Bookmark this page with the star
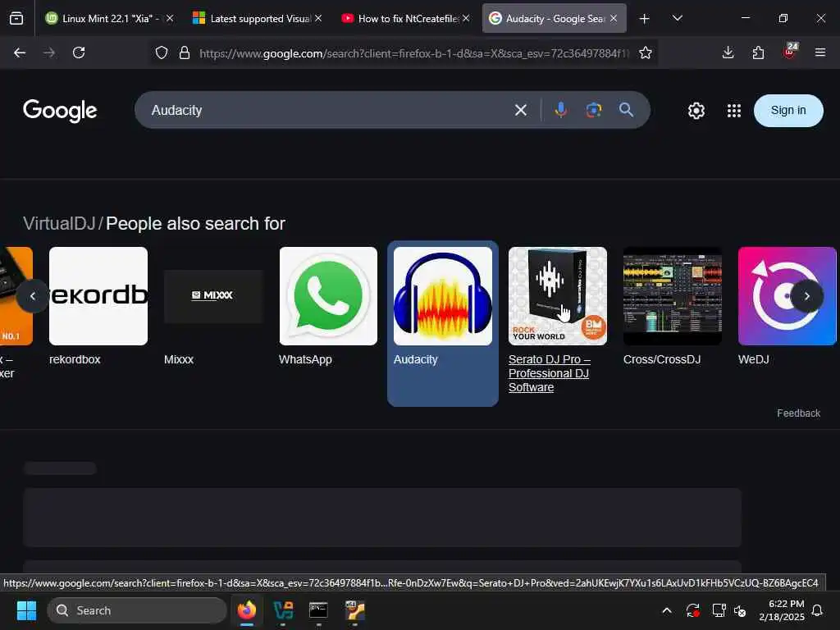This screenshot has height=630, width=840. (645, 52)
